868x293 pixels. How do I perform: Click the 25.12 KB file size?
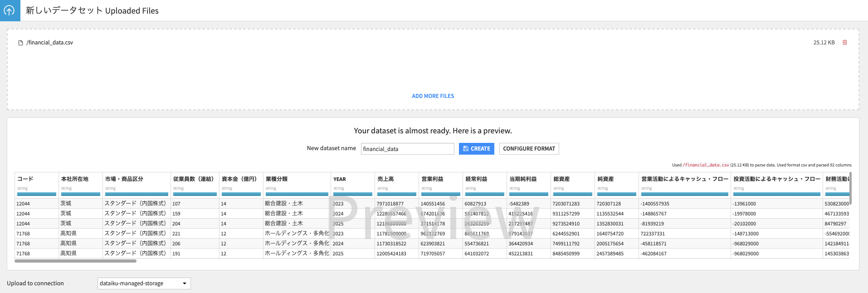point(824,43)
